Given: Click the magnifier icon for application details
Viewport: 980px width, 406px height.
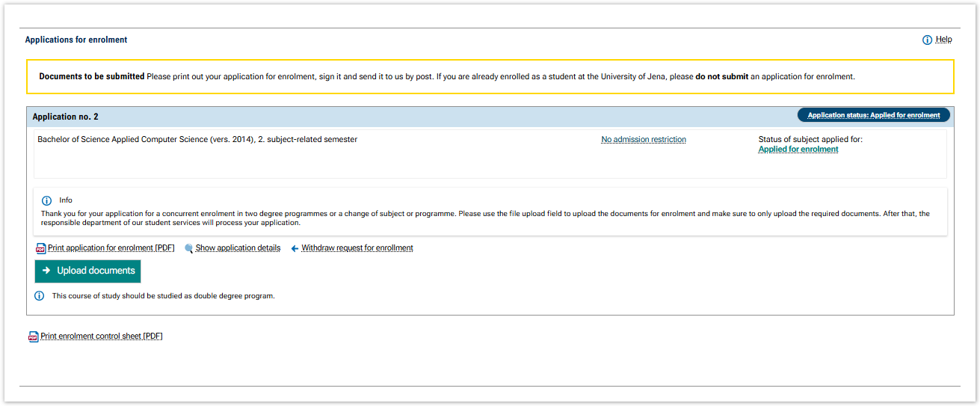Looking at the screenshot, I should click(189, 248).
